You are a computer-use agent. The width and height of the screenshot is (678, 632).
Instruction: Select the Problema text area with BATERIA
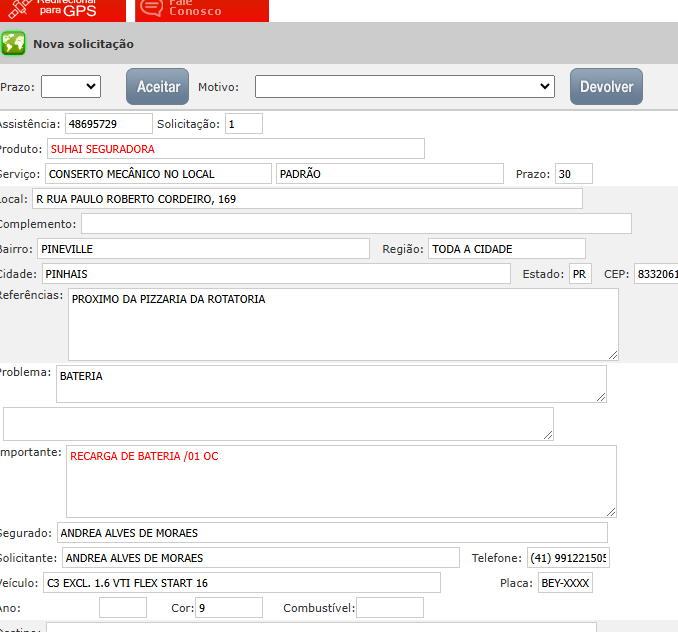330,384
